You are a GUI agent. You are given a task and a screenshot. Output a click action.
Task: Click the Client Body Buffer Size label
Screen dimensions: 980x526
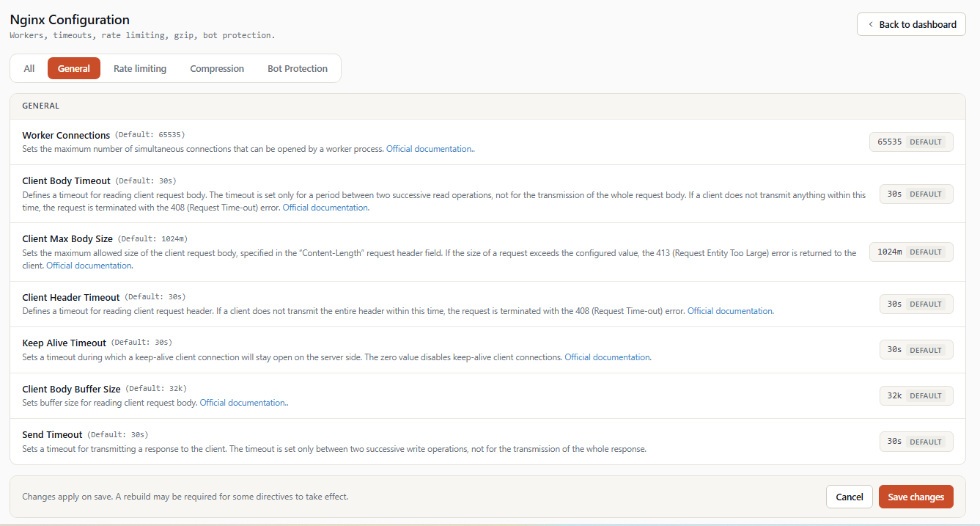coord(71,389)
